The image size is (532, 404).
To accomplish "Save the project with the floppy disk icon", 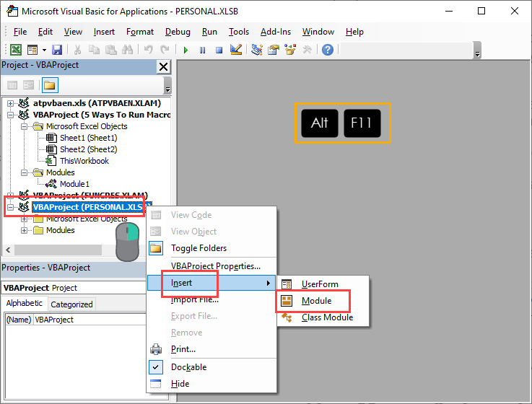I will pos(56,50).
